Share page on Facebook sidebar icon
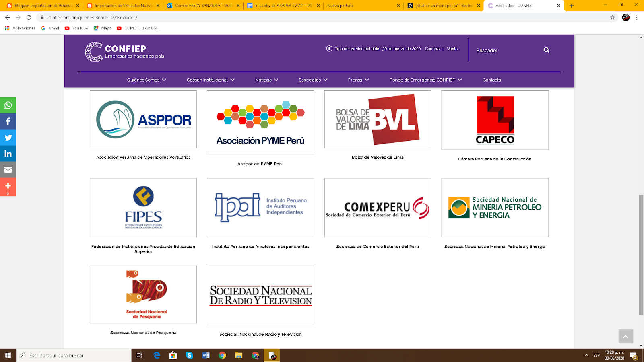The image size is (644, 362). coord(8,121)
